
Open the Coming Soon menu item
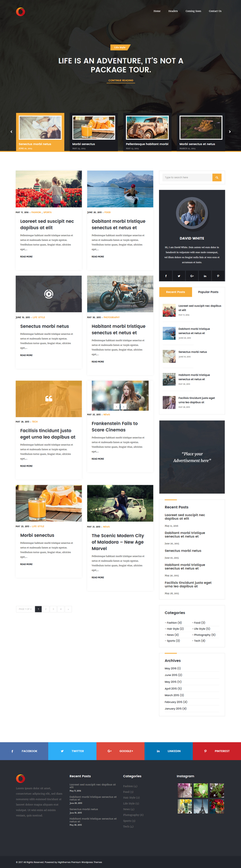point(194,11)
